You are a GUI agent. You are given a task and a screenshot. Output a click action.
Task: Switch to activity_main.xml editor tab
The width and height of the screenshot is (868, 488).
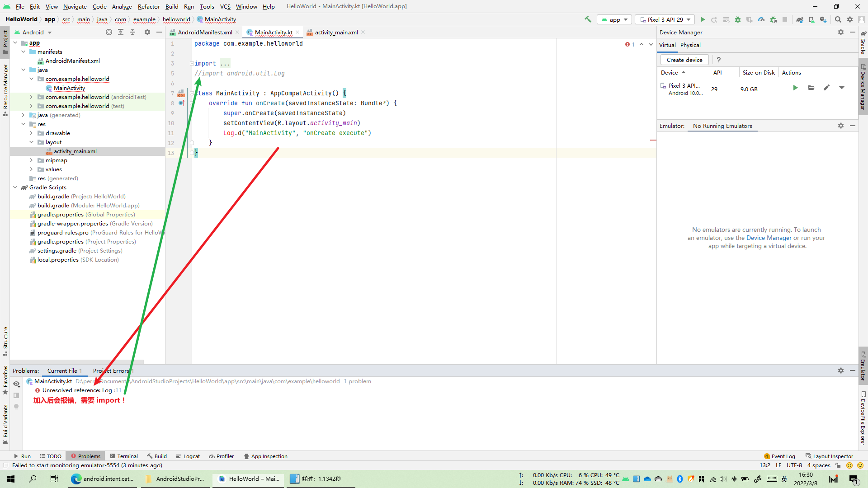point(336,32)
